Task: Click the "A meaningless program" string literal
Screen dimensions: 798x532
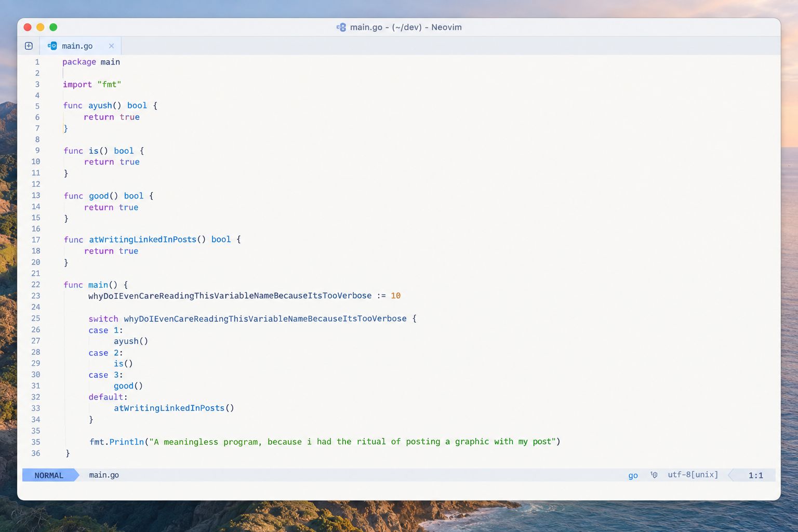Action: click(352, 442)
